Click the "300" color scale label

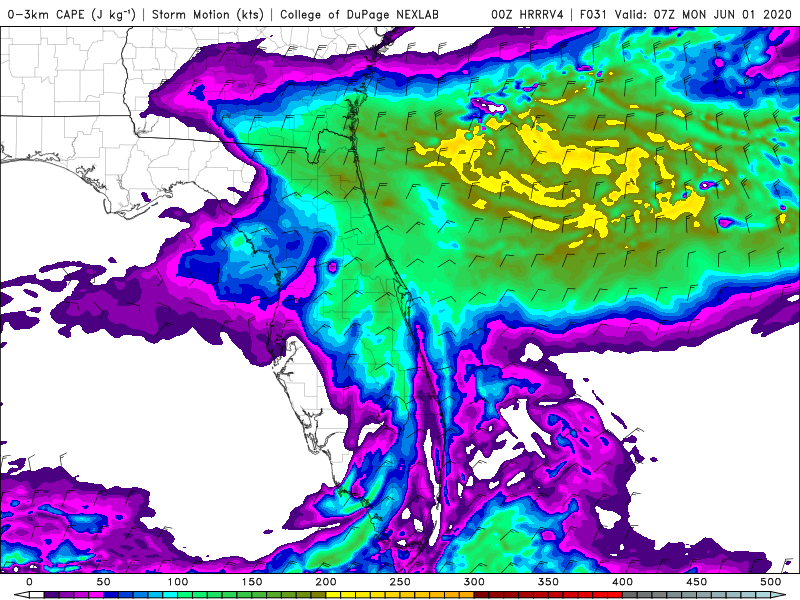pyautogui.click(x=474, y=582)
